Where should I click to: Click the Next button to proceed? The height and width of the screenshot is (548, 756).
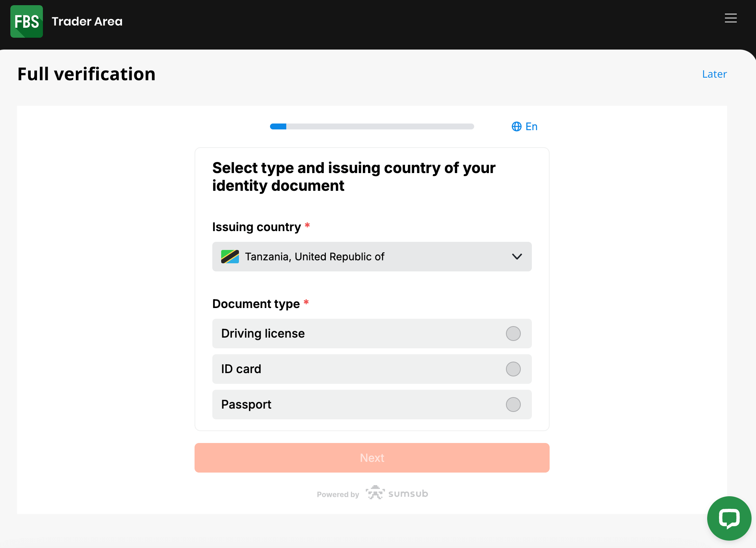pos(372,458)
